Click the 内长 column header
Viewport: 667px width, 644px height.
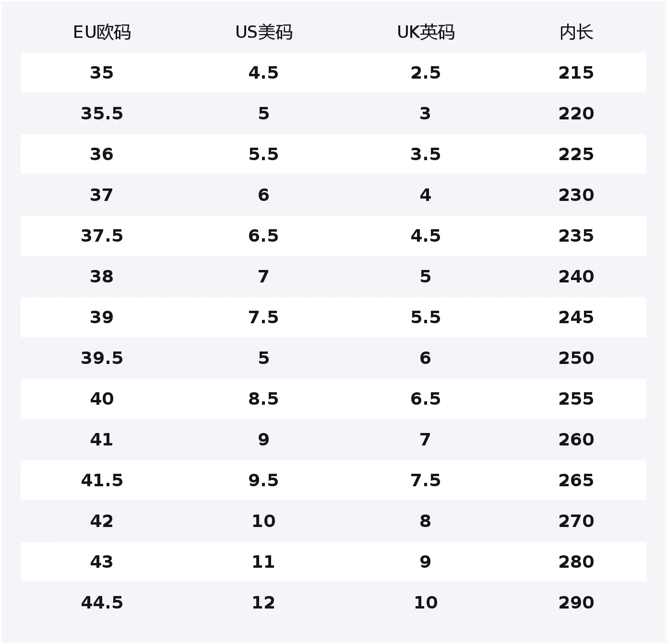[576, 33]
